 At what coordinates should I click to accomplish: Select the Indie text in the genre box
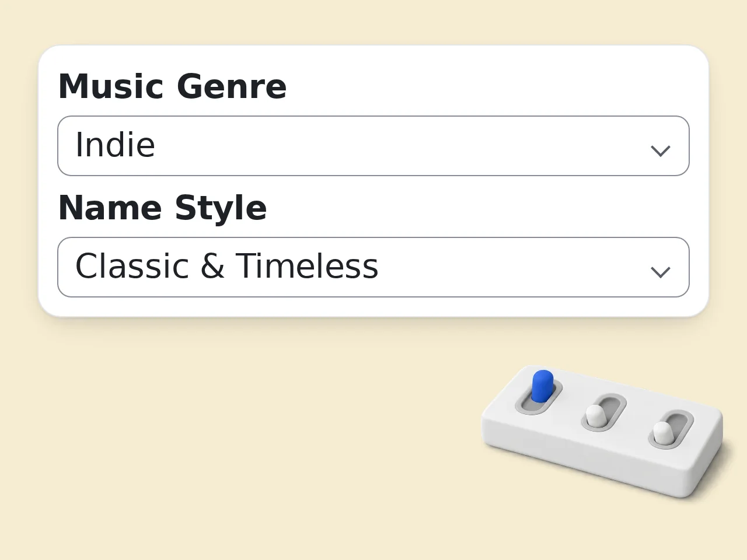coord(115,145)
